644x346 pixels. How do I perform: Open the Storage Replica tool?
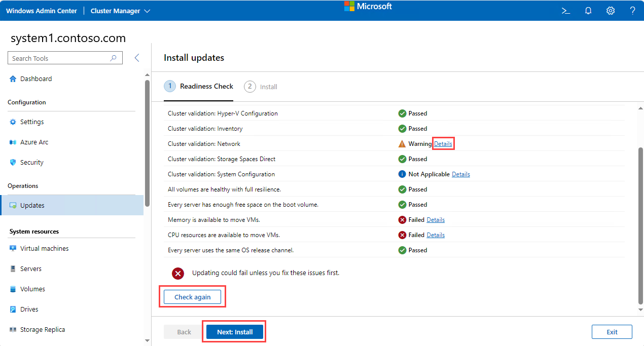pos(42,330)
